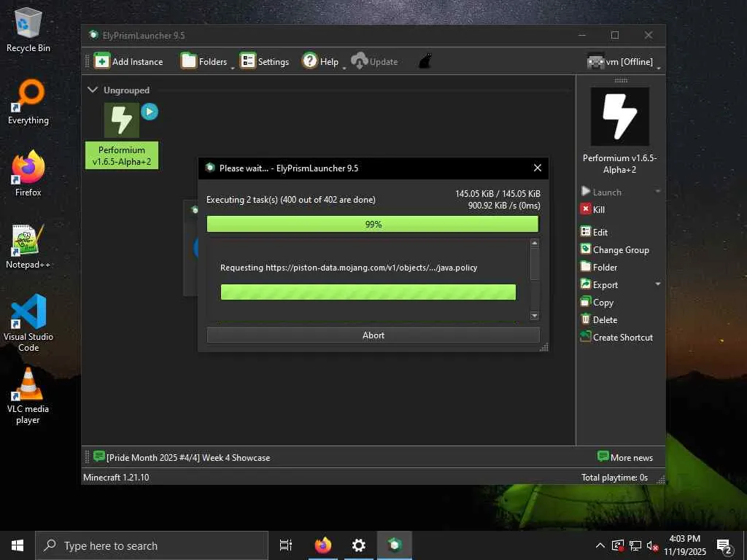Select the Visual Studio Code desktop shortcut
747x560 pixels.
(x=28, y=323)
